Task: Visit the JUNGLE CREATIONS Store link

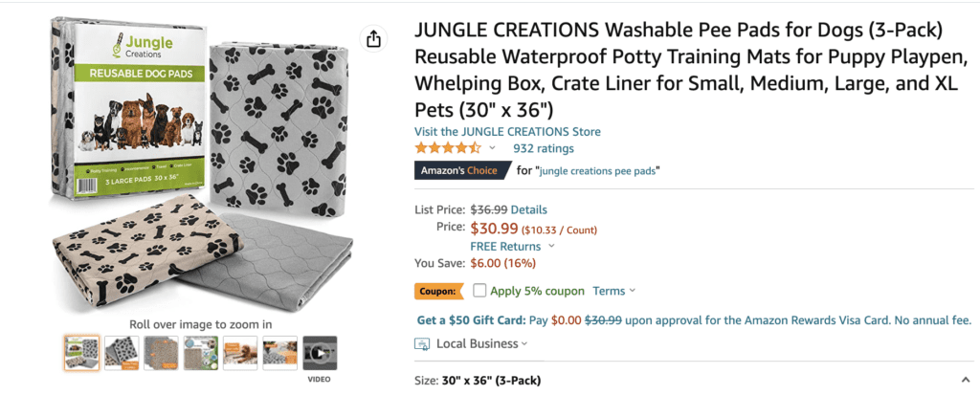Action: click(x=507, y=131)
